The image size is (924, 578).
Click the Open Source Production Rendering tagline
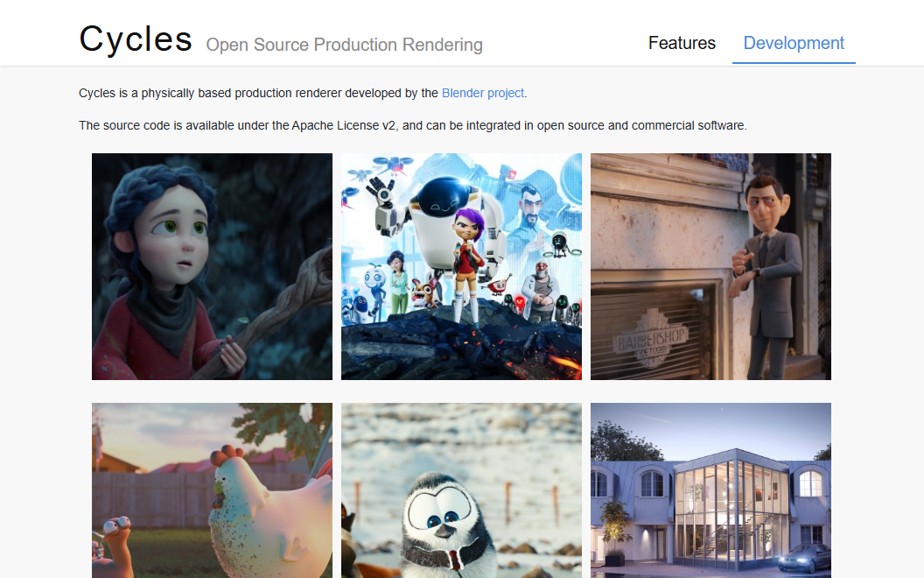[344, 45]
